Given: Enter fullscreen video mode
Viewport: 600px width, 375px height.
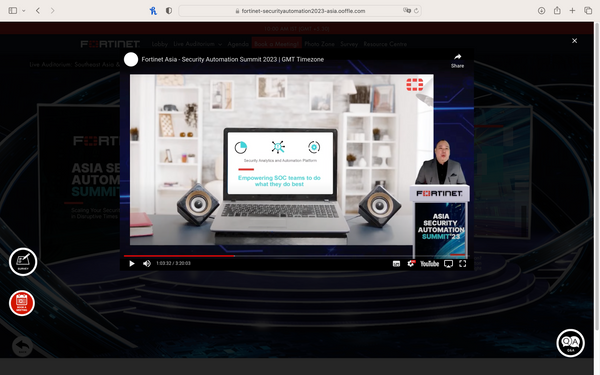Looking at the screenshot, I should pyautogui.click(x=463, y=264).
